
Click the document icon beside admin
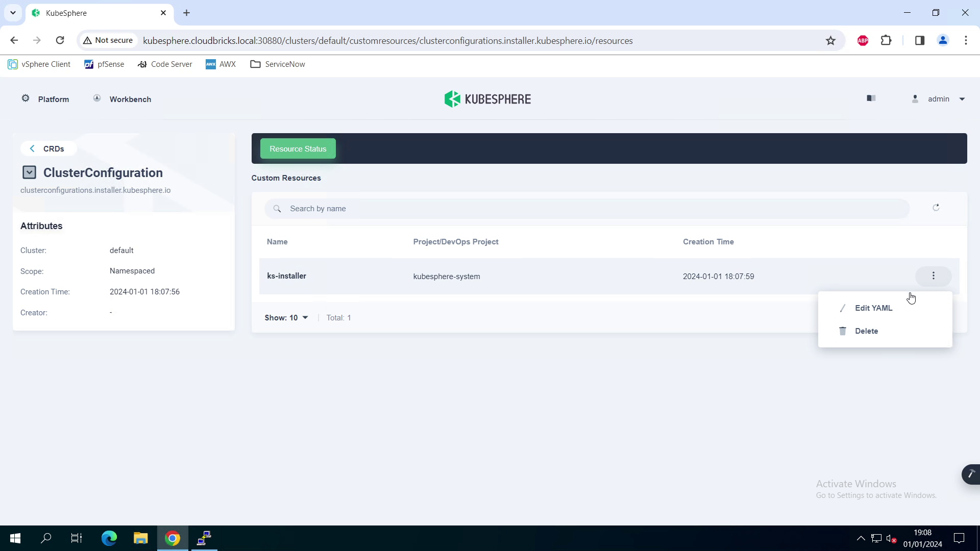871,98
